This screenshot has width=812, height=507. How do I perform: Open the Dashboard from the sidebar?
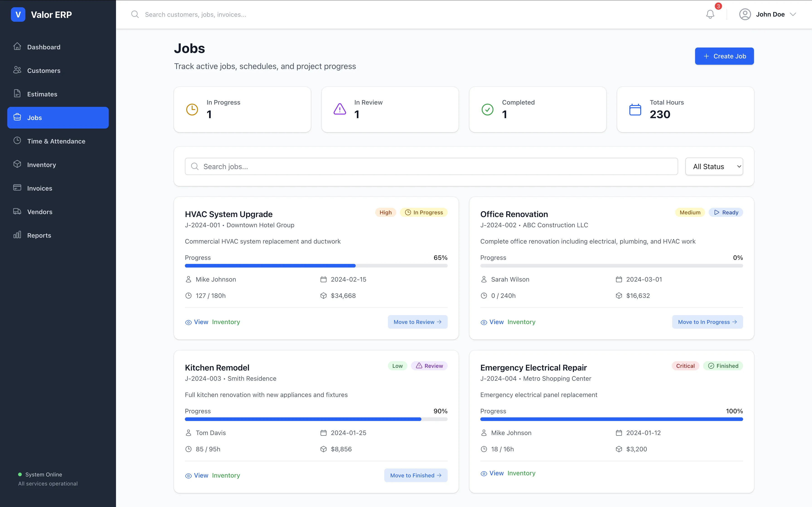pos(44,47)
